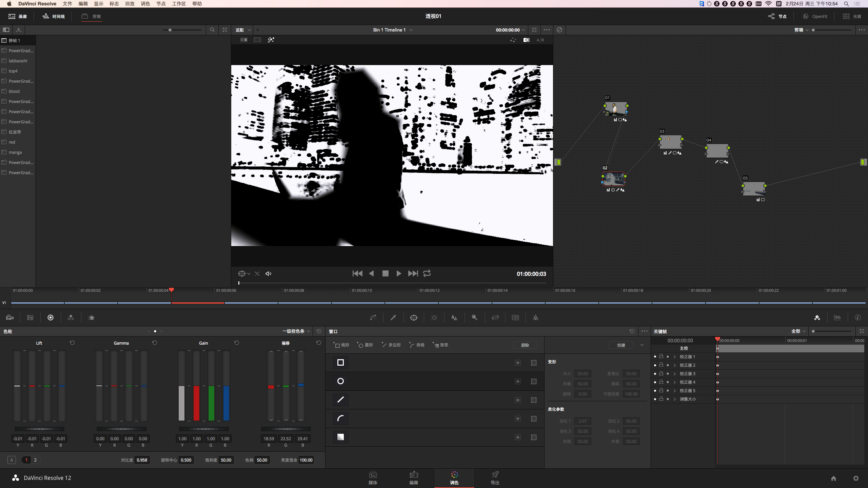Open the Key palette icon
This screenshot has width=868, height=488.
(x=475, y=318)
